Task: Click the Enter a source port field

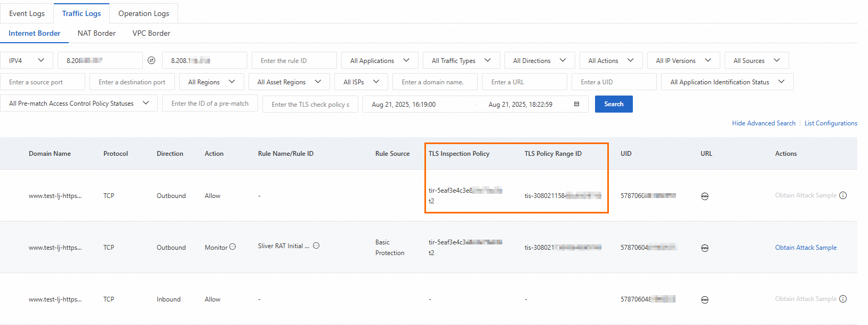Action: pyautogui.click(x=43, y=82)
